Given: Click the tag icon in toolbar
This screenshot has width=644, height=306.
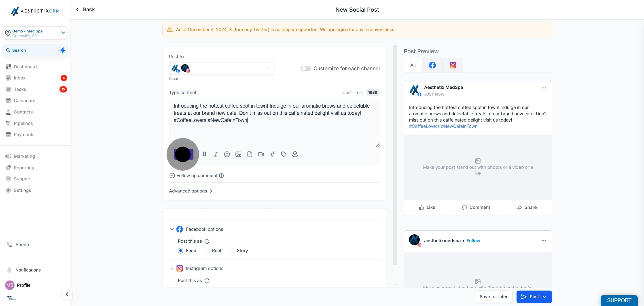Looking at the screenshot, I should point(284,154).
